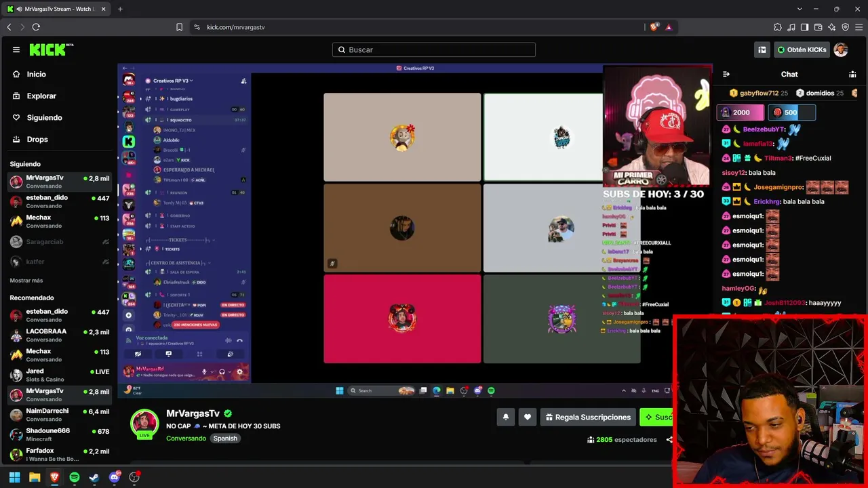
Task: Open the Kick shop icon beside Obtén KICKs
Action: coord(762,49)
